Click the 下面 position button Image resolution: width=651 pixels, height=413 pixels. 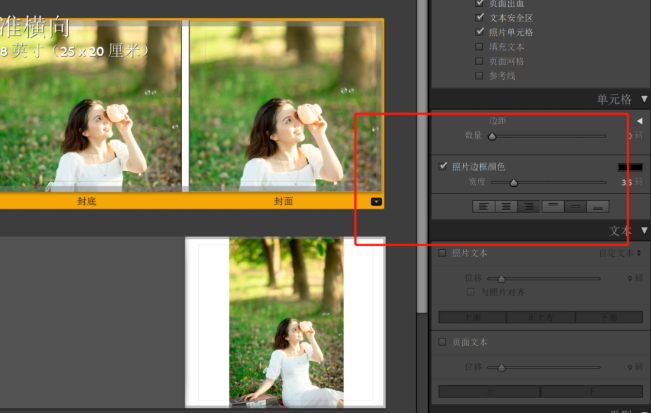[x=609, y=318]
